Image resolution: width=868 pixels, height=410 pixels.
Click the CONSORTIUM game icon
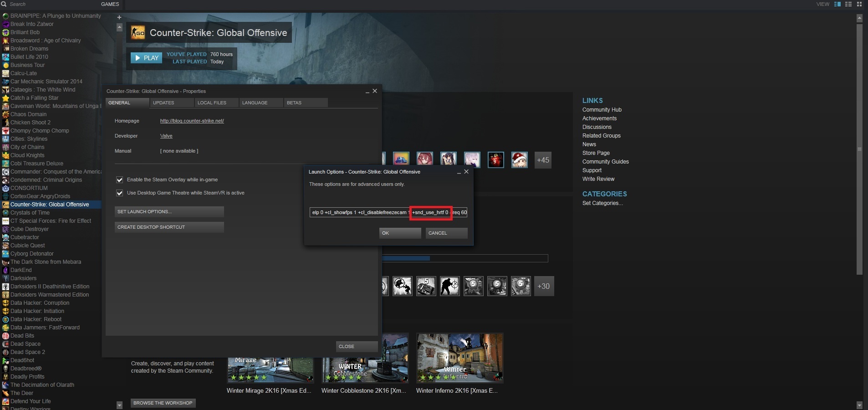(x=5, y=188)
